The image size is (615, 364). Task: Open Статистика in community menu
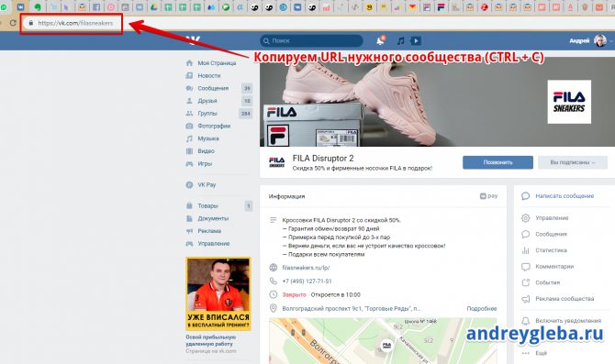551,250
